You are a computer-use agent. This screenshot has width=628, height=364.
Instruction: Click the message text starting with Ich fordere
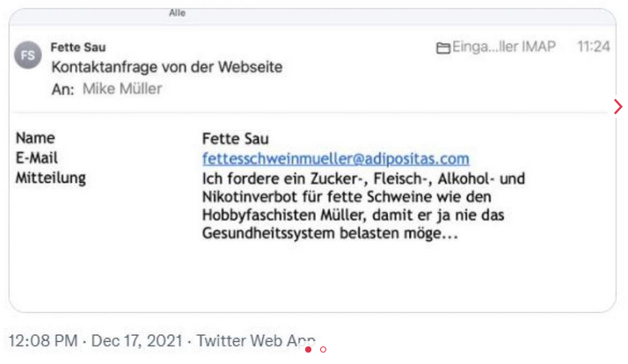(361, 207)
